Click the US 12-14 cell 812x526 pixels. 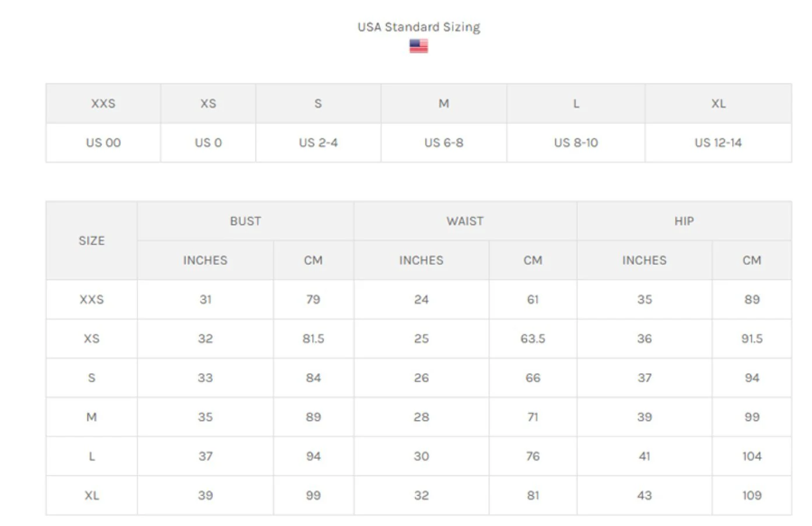point(717,143)
